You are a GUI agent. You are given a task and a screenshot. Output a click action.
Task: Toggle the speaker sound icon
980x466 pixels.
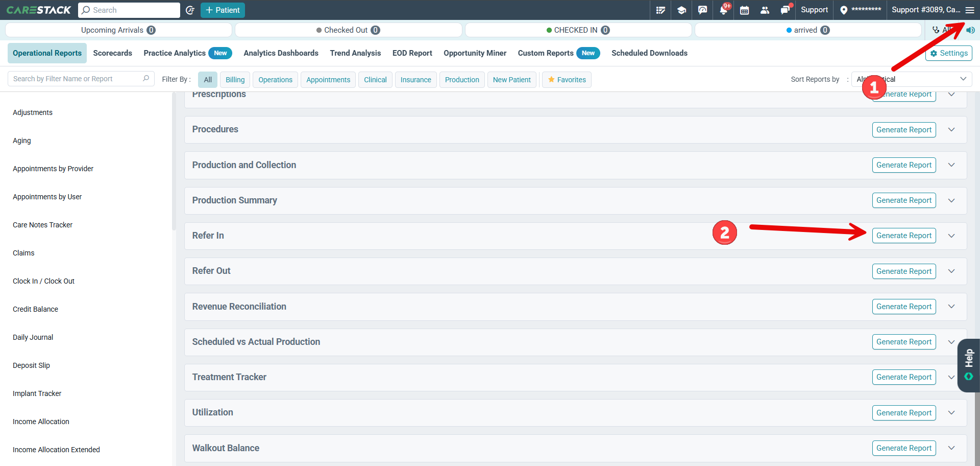coord(971,30)
